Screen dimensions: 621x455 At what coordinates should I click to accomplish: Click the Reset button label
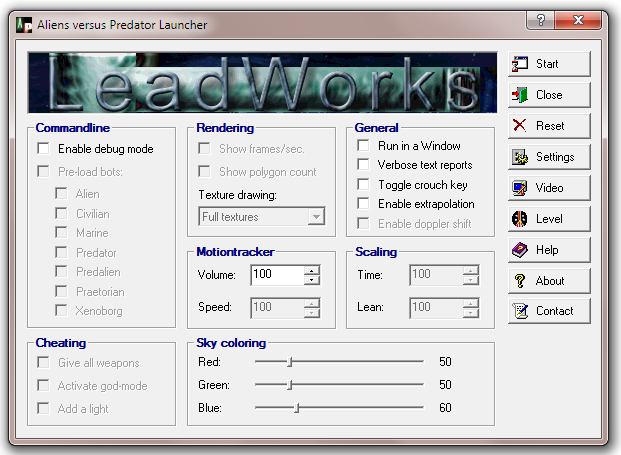(550, 126)
